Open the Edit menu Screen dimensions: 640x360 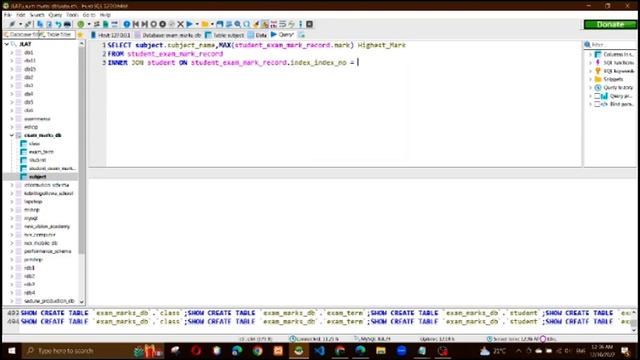click(21, 15)
